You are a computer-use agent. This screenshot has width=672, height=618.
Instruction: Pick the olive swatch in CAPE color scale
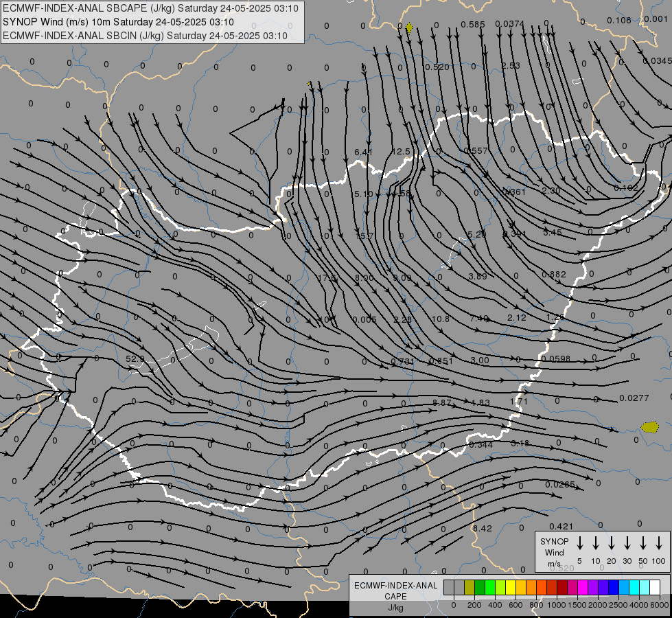(x=470, y=588)
